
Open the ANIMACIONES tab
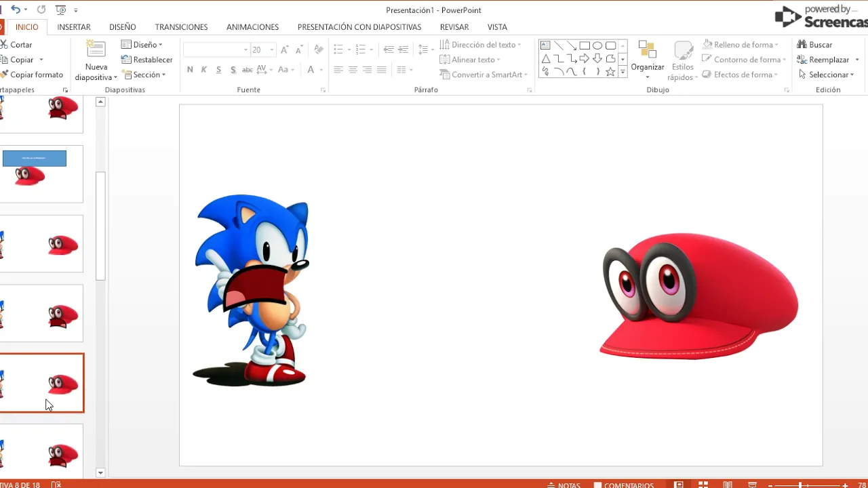pyautogui.click(x=252, y=27)
